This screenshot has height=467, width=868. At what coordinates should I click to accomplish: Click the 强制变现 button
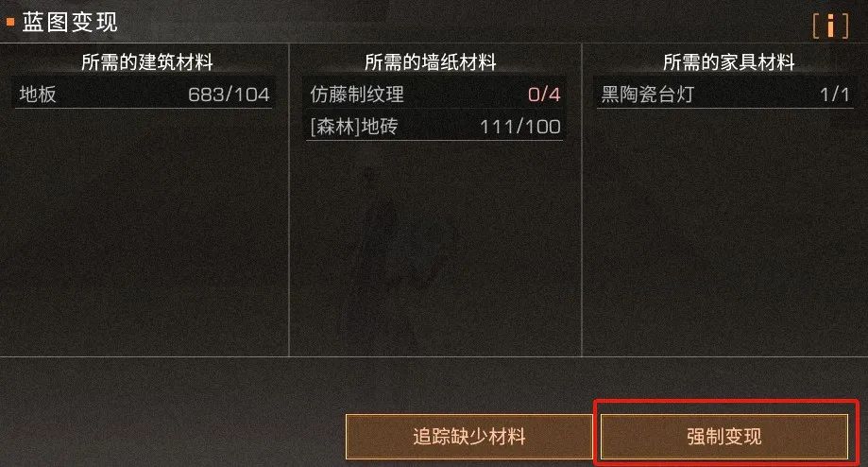click(x=724, y=437)
